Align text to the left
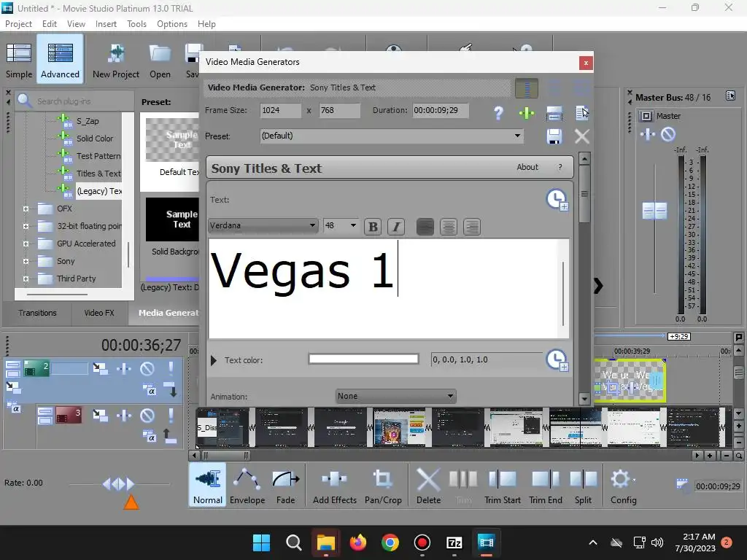The height and width of the screenshot is (560, 747). tap(425, 227)
